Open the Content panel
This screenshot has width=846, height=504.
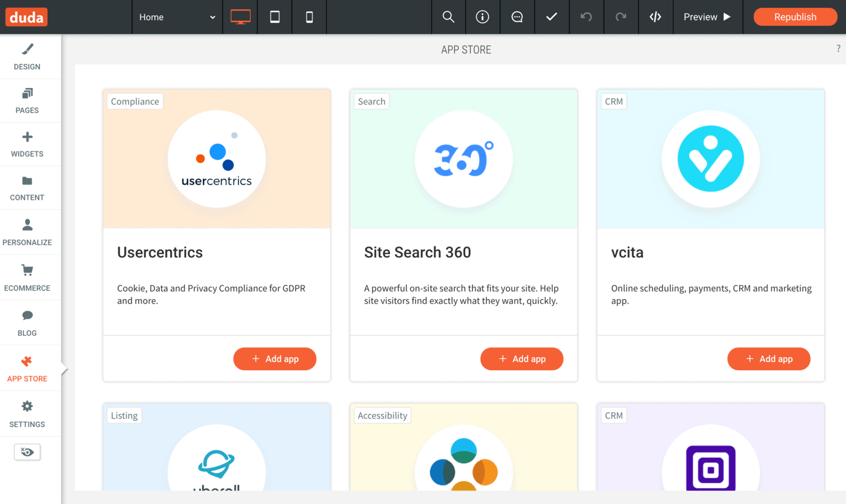coord(27,188)
